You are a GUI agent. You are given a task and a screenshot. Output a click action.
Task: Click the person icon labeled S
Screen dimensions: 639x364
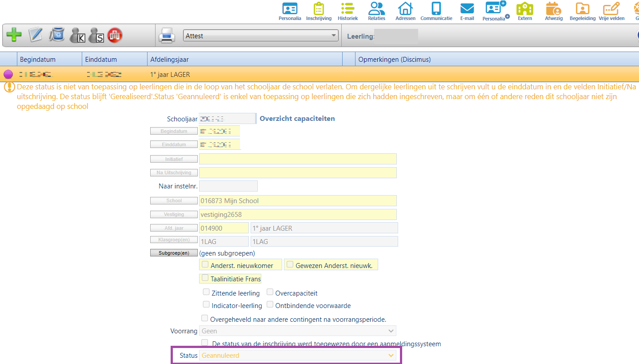[96, 36]
